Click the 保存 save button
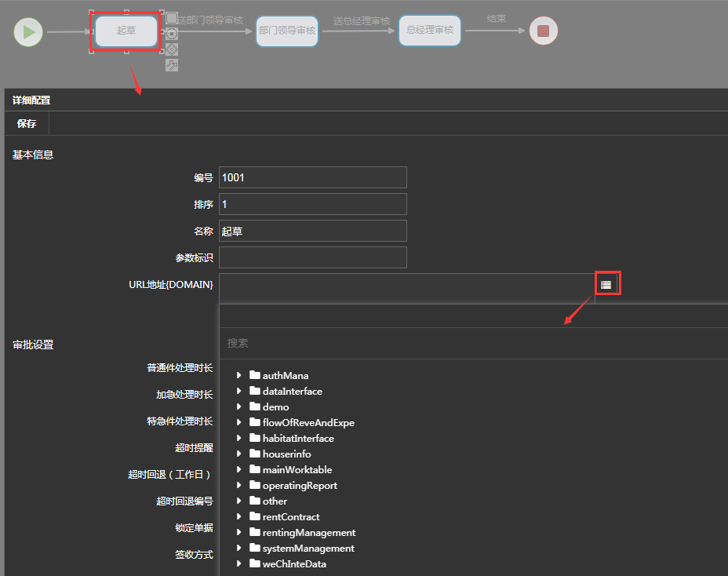The image size is (728, 576). 27,124
